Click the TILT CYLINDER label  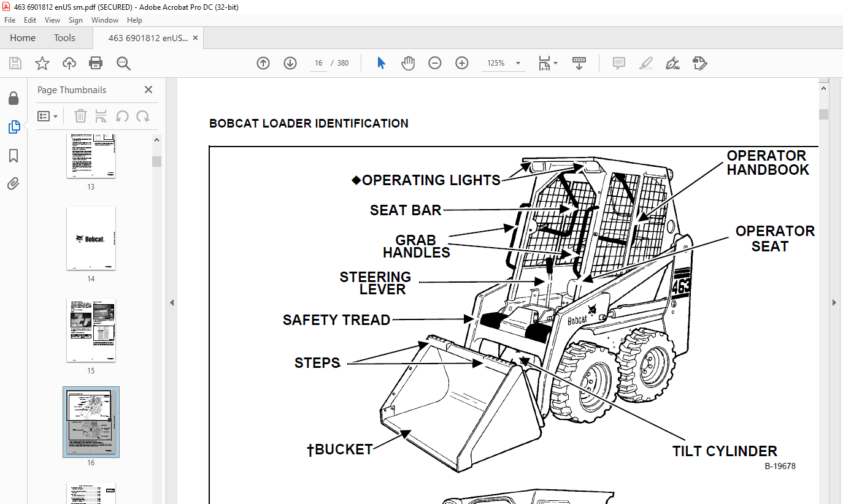725,451
